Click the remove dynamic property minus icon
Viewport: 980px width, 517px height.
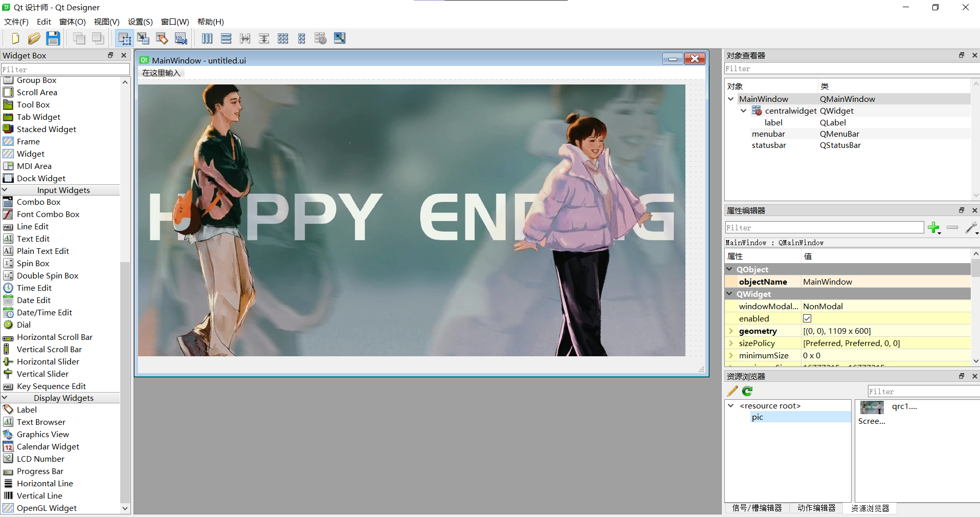[x=952, y=228]
